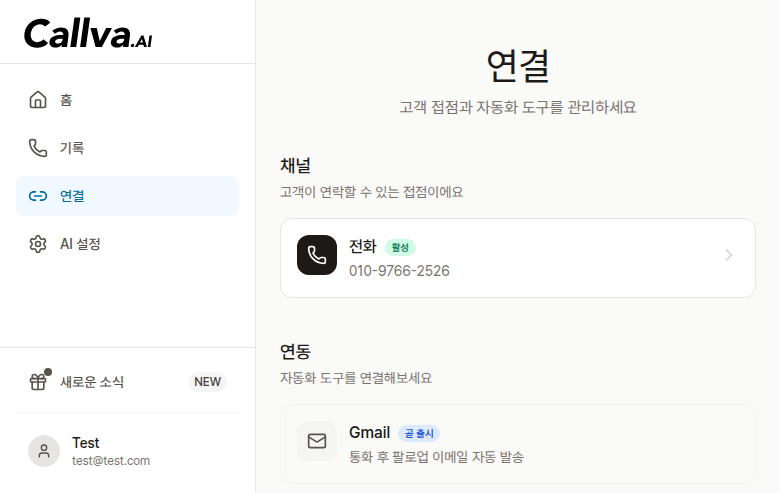This screenshot has height=493, width=780.
Task: Select the 연결 sidebar item
Action: click(72, 196)
